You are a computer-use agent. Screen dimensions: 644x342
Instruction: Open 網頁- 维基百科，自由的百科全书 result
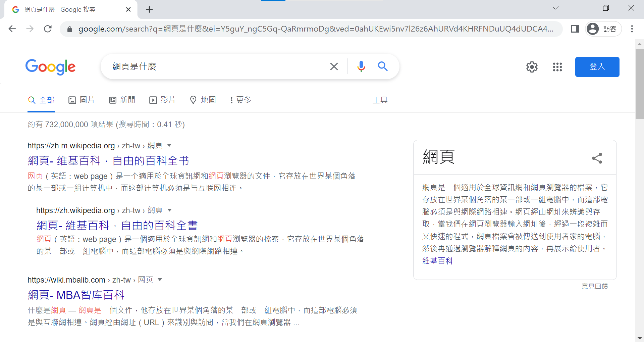tap(108, 161)
